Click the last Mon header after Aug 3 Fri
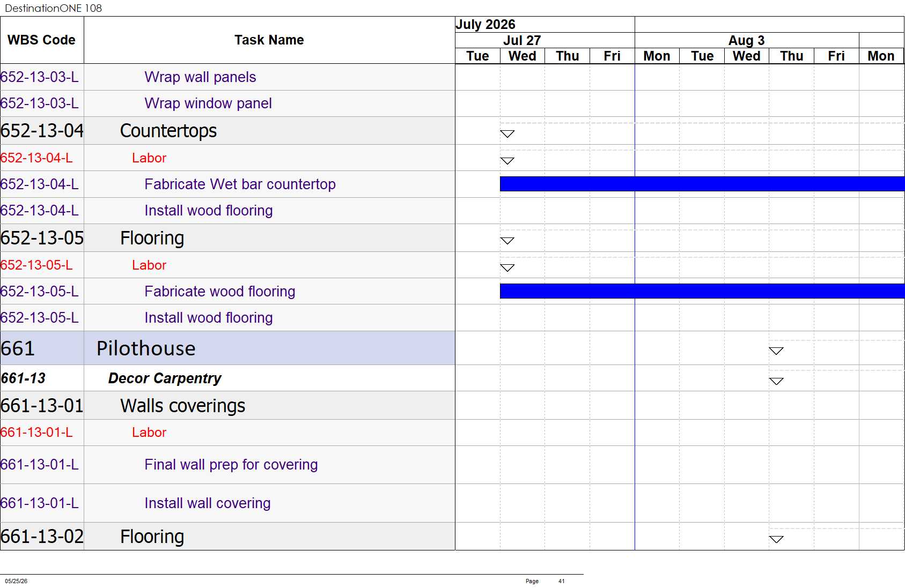905x588 pixels. click(x=881, y=56)
